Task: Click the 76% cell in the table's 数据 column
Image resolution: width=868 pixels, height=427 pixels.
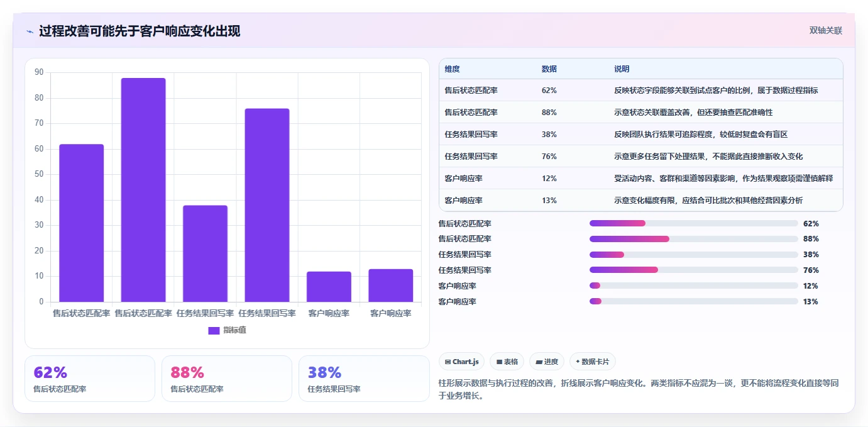Action: [549, 157]
